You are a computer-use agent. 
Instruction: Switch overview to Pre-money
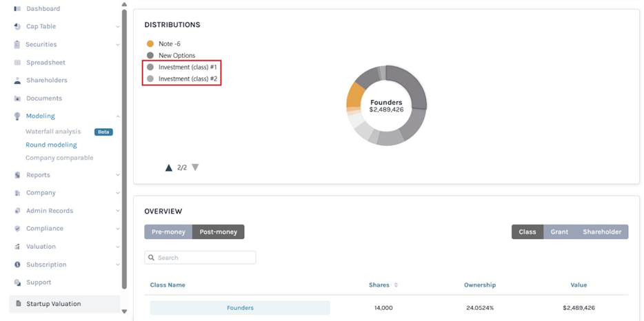[x=168, y=232]
